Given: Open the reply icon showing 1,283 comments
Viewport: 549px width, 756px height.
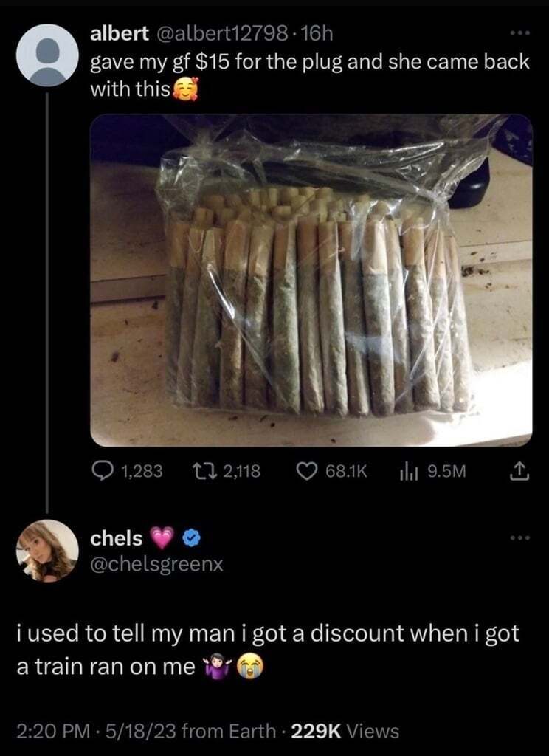Looking at the screenshot, I should 102,471.
